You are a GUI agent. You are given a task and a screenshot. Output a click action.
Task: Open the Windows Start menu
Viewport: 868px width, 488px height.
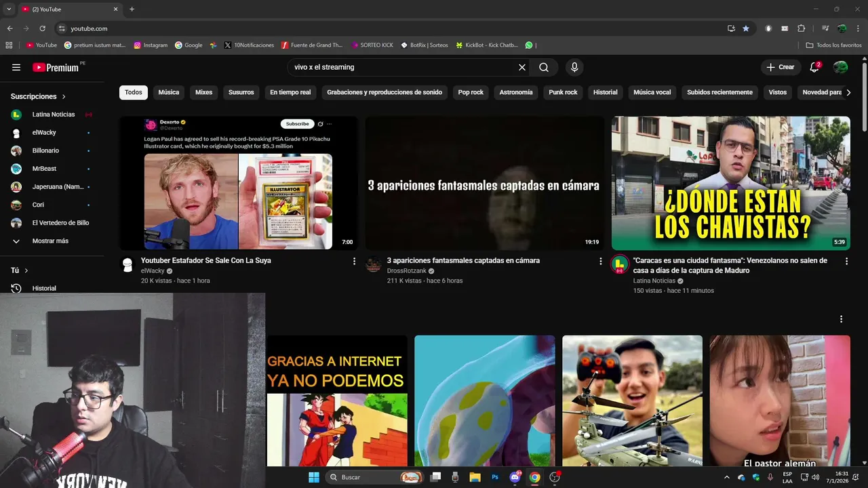(314, 477)
